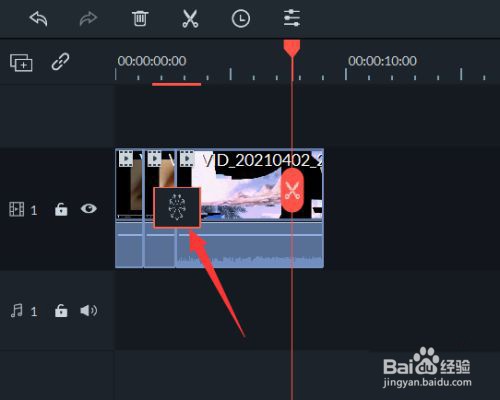Toggle lock on audio track 1
Screen dimensions: 500x400
pyautogui.click(x=61, y=311)
